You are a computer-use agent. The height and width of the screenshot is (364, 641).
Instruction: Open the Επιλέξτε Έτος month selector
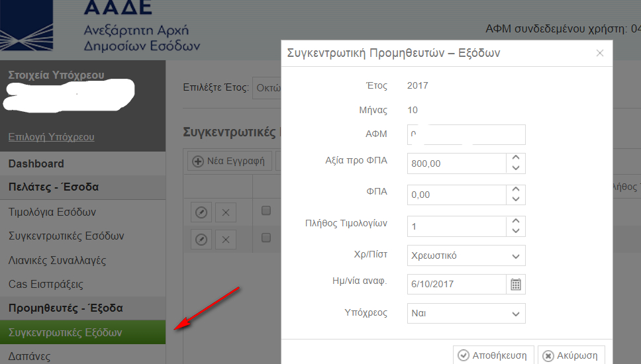pos(266,88)
